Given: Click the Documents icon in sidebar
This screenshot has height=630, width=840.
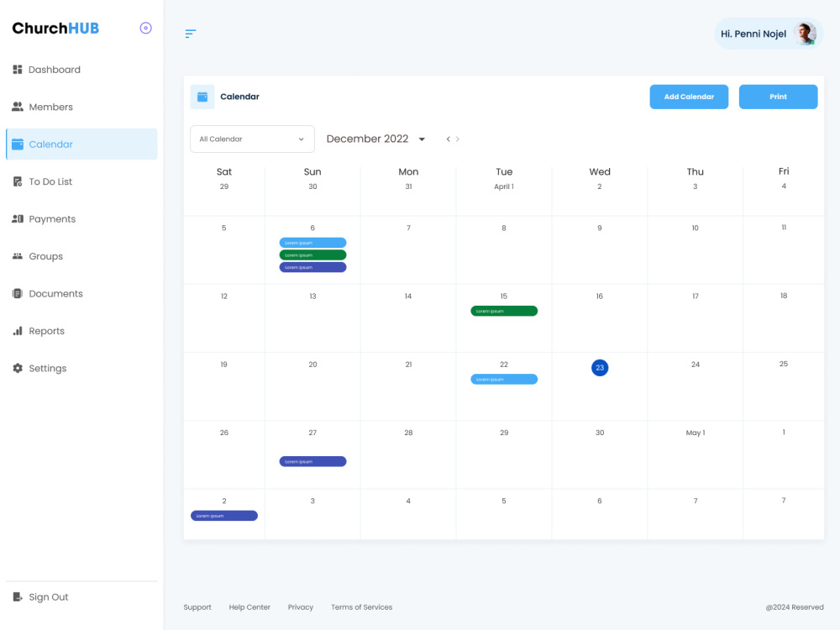Looking at the screenshot, I should coord(17,293).
